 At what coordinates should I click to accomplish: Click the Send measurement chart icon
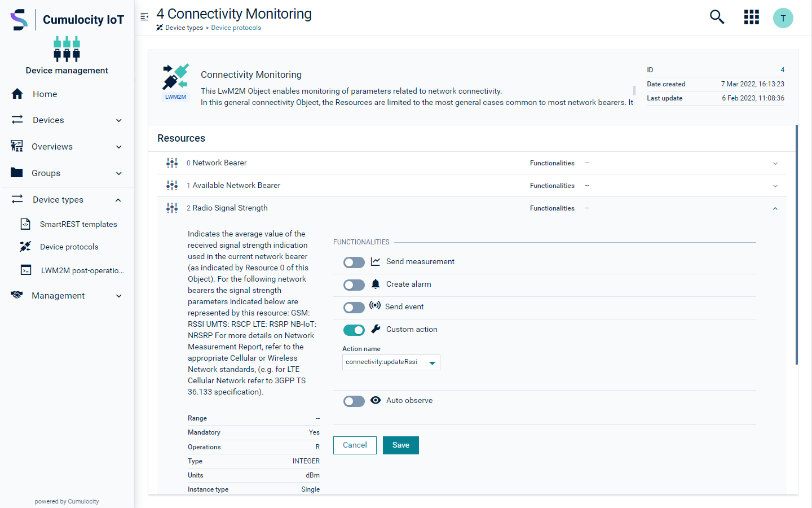point(376,261)
